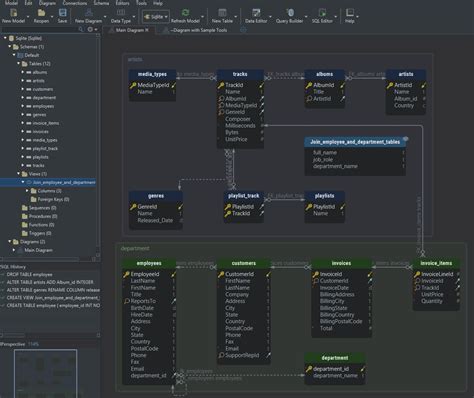Open the Sqlite database dropdown

(x=156, y=16)
